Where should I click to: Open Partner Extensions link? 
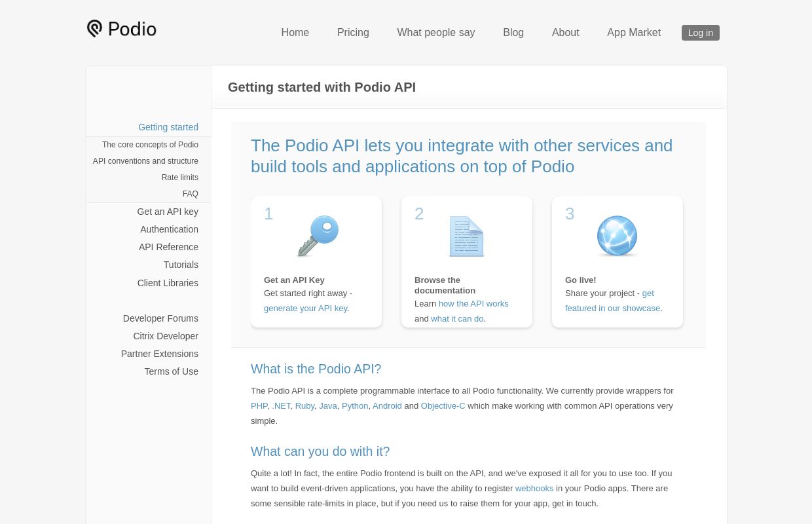pos(160,354)
